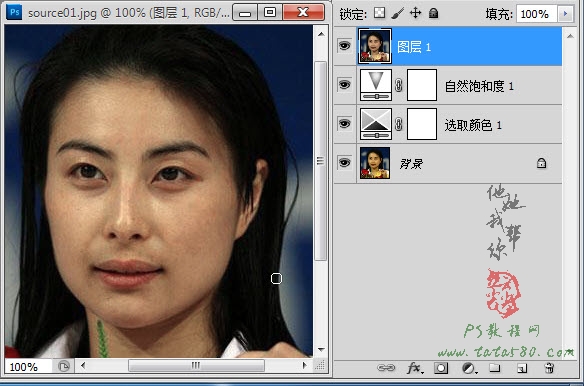This screenshot has width=584, height=386.
Task: Hide the 背景 layer
Action: (x=345, y=162)
